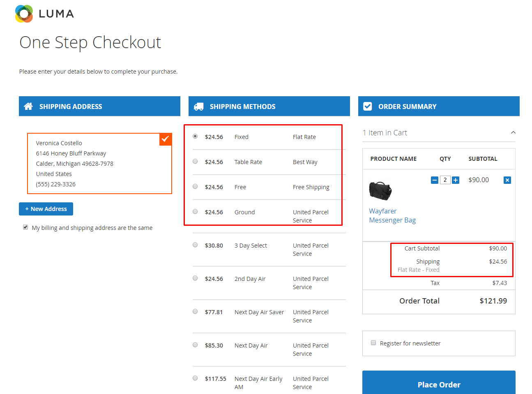The width and height of the screenshot is (532, 394).
Task: Click the orange checkmark on the selected address
Action: 166,139
